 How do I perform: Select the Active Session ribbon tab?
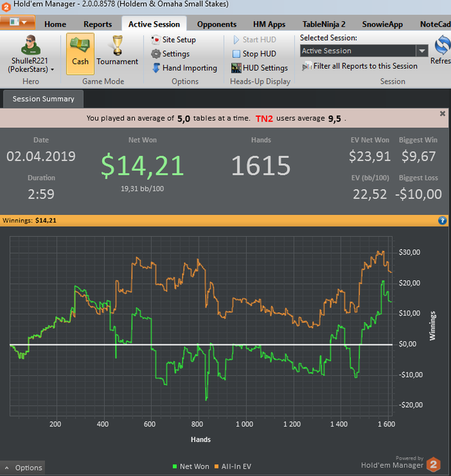154,24
